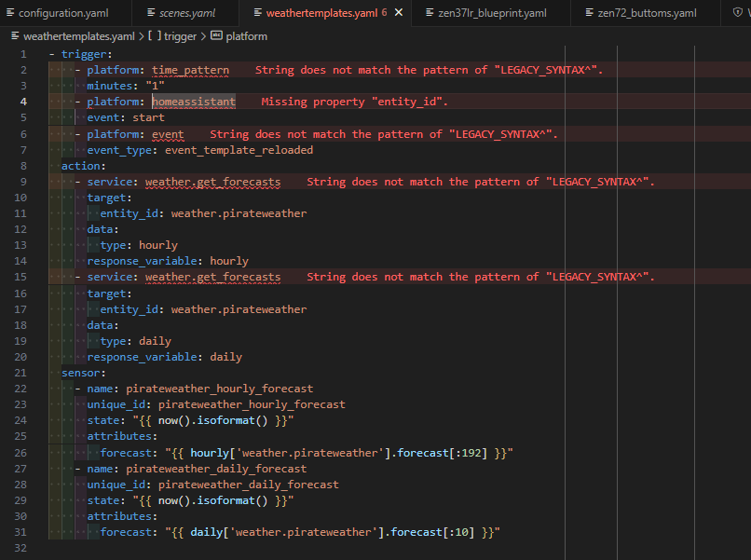Click "weather.pirateweather" on line 11
The width and height of the screenshot is (751, 560).
tap(239, 213)
